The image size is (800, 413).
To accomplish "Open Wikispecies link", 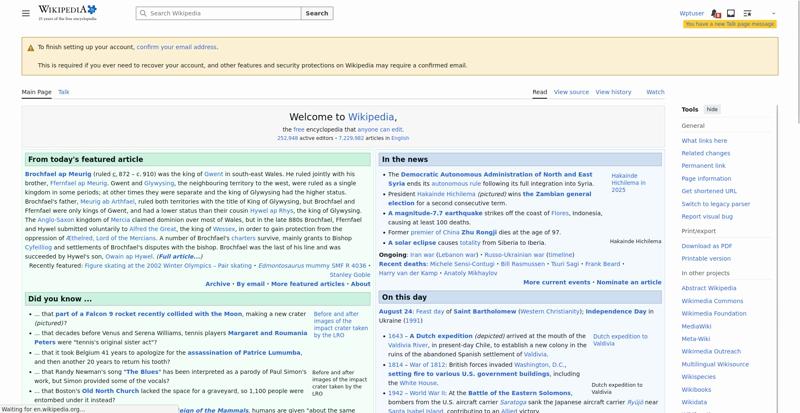I will pos(698,377).
